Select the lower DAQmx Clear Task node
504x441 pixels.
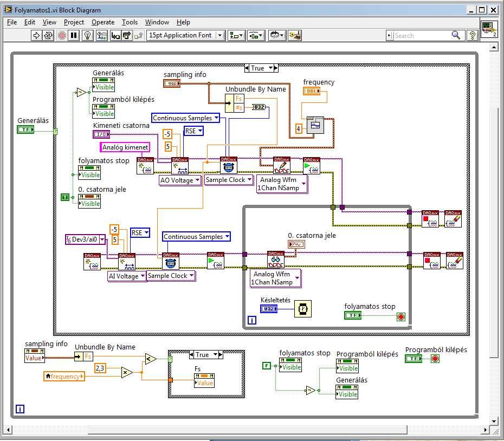455,261
